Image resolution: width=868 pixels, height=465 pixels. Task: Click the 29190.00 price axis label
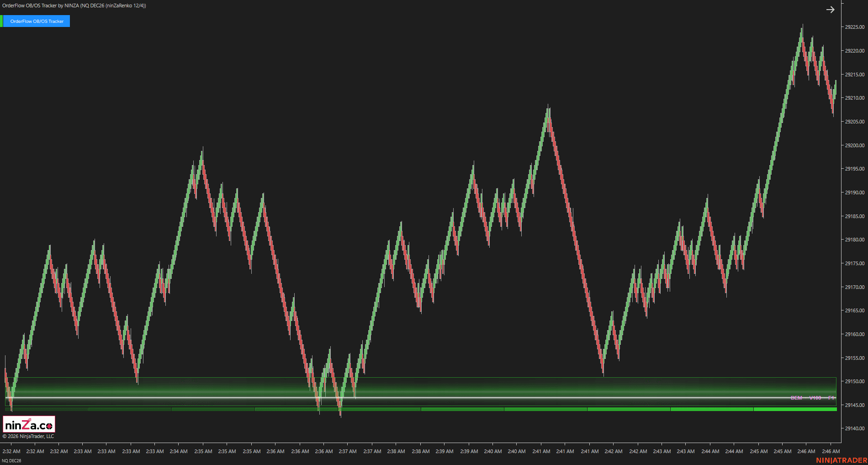pyautogui.click(x=854, y=192)
